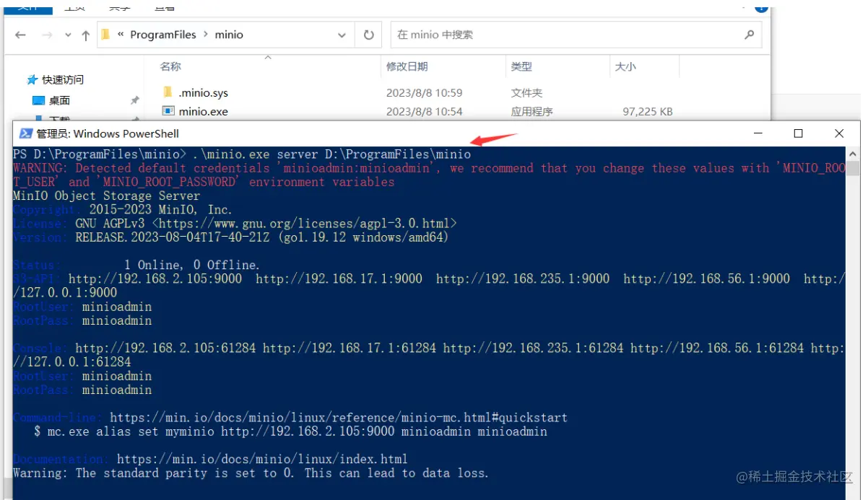Click the 文件夹 type cell
The height and width of the screenshot is (500, 868).
coord(526,93)
